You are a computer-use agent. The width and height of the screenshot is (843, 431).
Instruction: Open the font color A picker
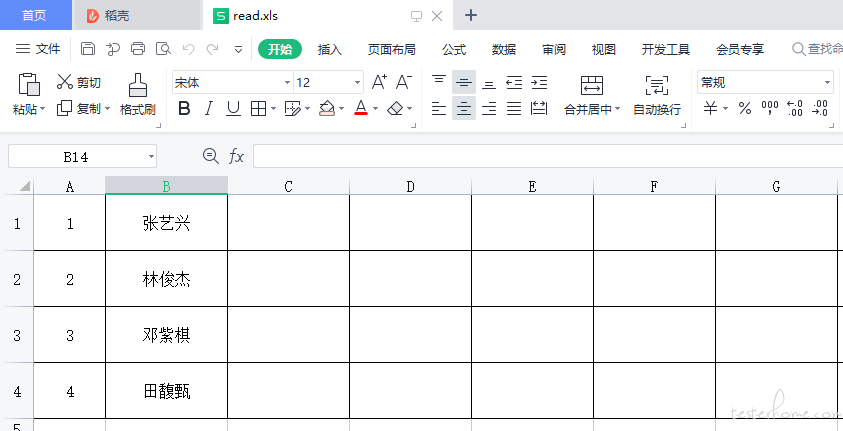point(361,109)
